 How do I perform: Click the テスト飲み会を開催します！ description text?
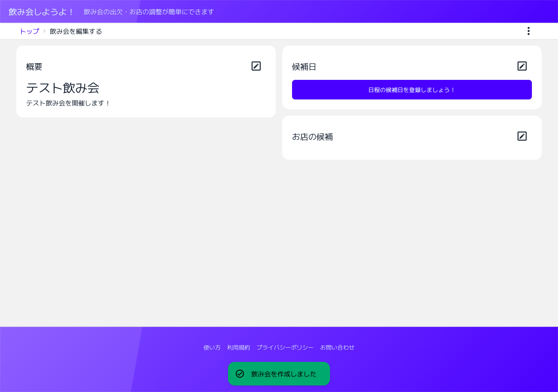tap(69, 103)
